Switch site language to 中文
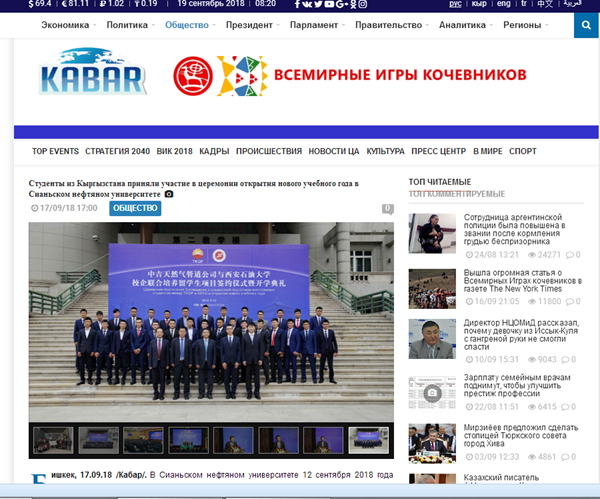 point(544,5)
